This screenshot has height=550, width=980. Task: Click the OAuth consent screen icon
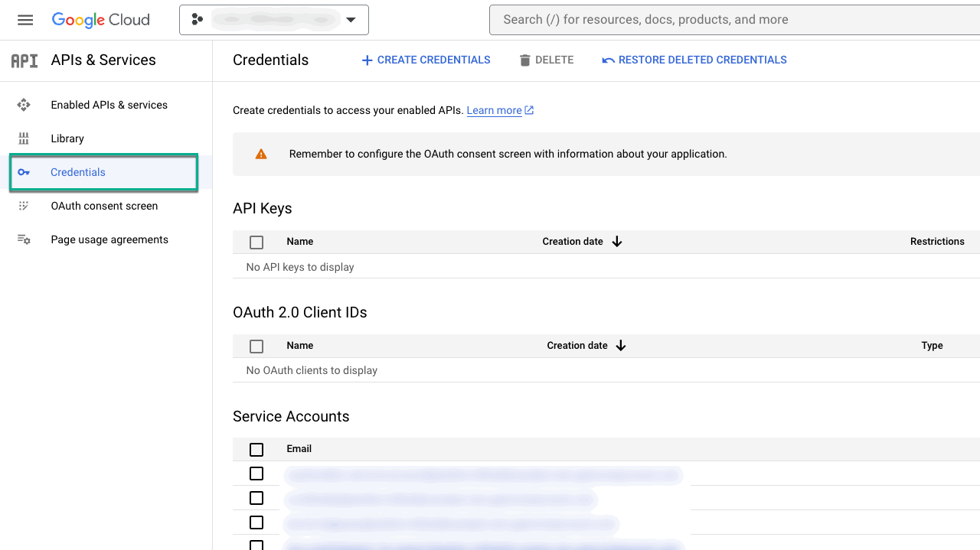point(24,206)
